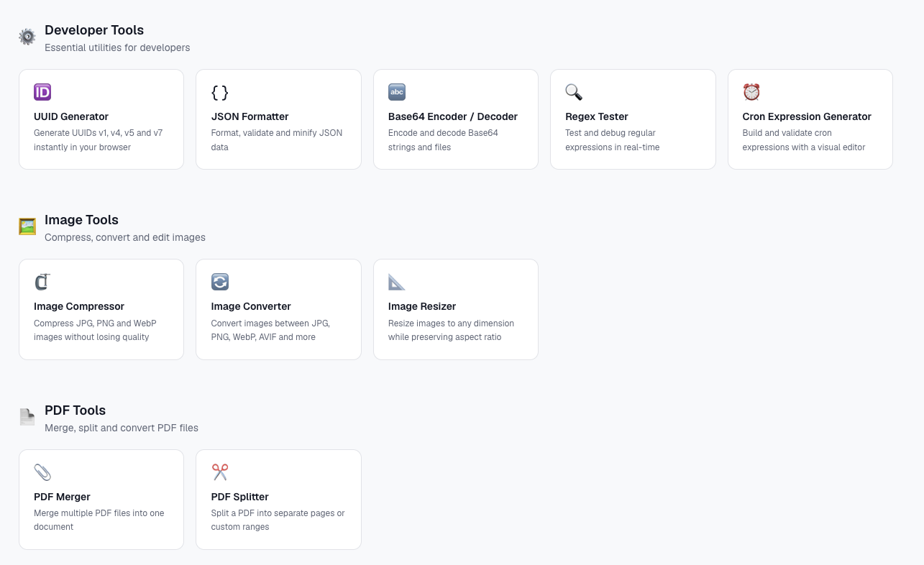Click the Base64 abc icon
The height and width of the screenshot is (565, 924).
(397, 92)
